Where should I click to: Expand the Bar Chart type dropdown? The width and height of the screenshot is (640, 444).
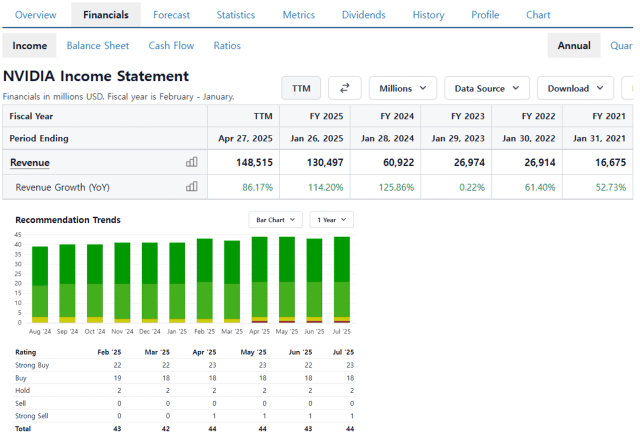point(276,220)
